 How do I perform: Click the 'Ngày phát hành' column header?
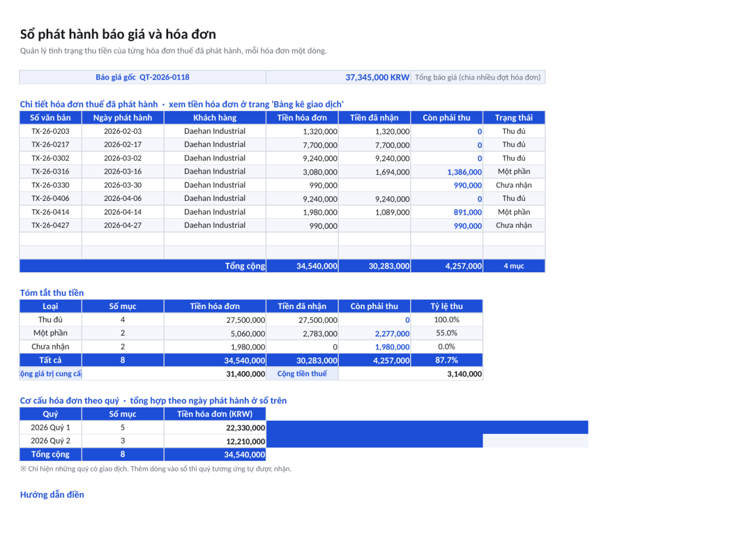point(123,118)
